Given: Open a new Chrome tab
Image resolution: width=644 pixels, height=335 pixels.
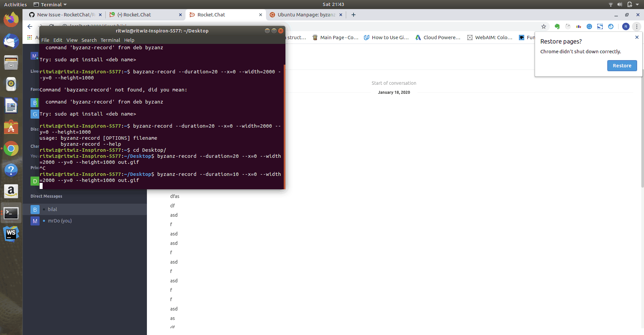Looking at the screenshot, I should [354, 15].
